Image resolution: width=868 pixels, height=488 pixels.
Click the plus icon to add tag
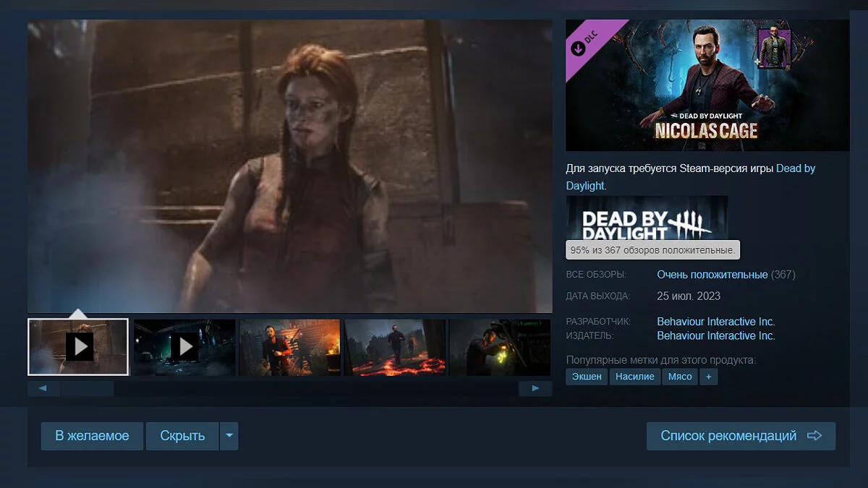(709, 377)
